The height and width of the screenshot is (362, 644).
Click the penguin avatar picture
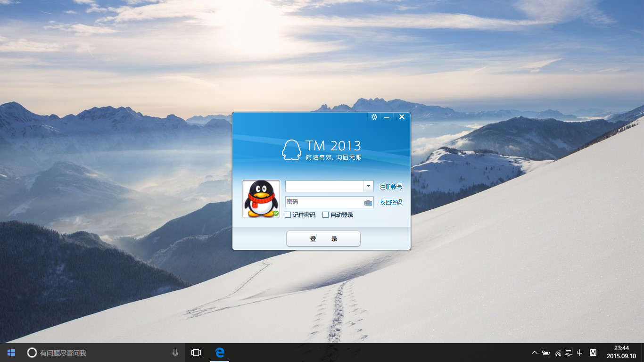tap(261, 199)
